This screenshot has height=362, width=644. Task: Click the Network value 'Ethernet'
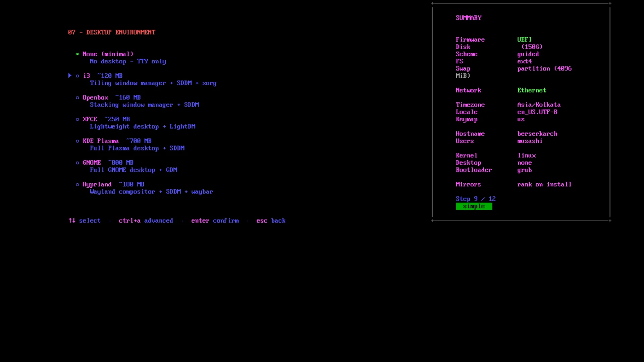pyautogui.click(x=532, y=90)
